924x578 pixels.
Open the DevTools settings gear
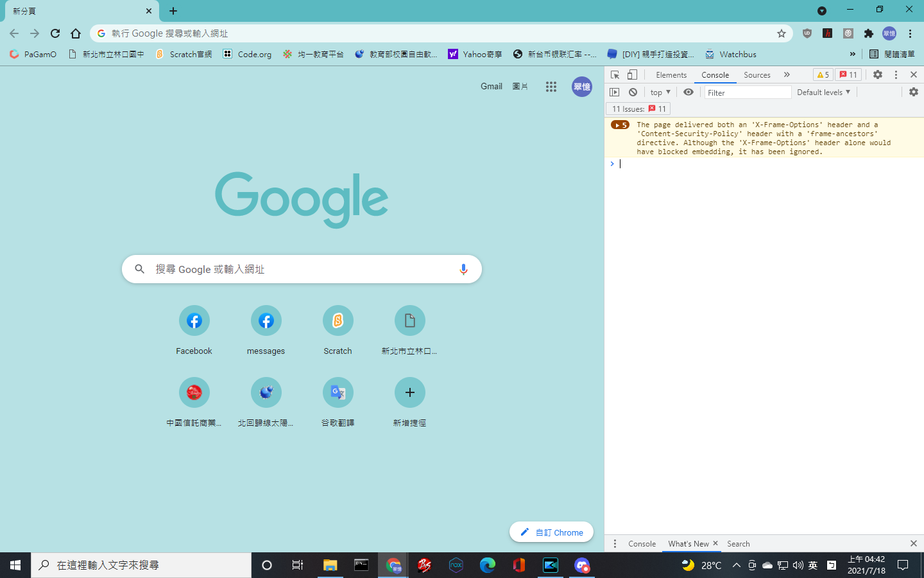[878, 74]
